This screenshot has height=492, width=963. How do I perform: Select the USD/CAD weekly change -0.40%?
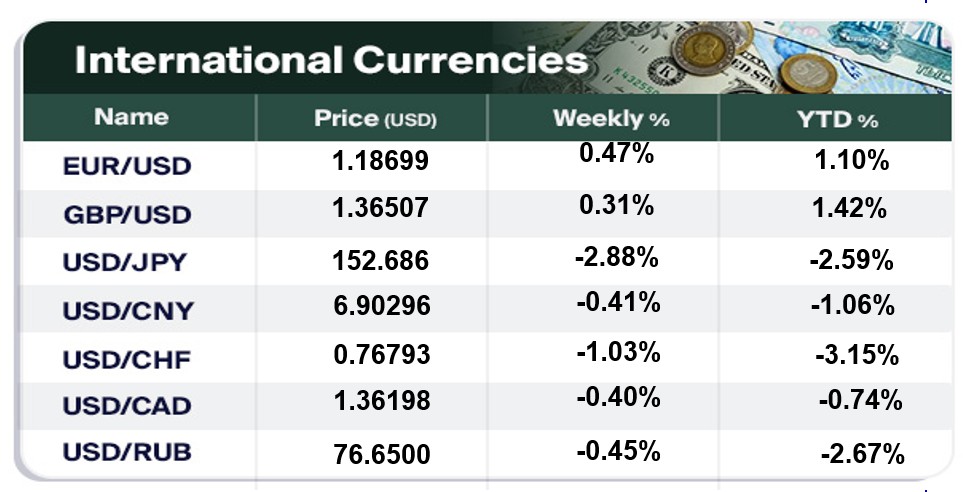[618, 398]
